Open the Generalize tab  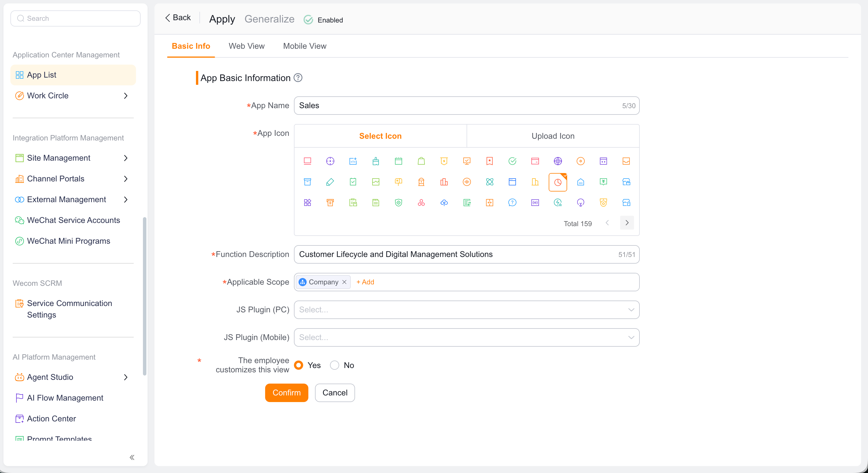(269, 19)
